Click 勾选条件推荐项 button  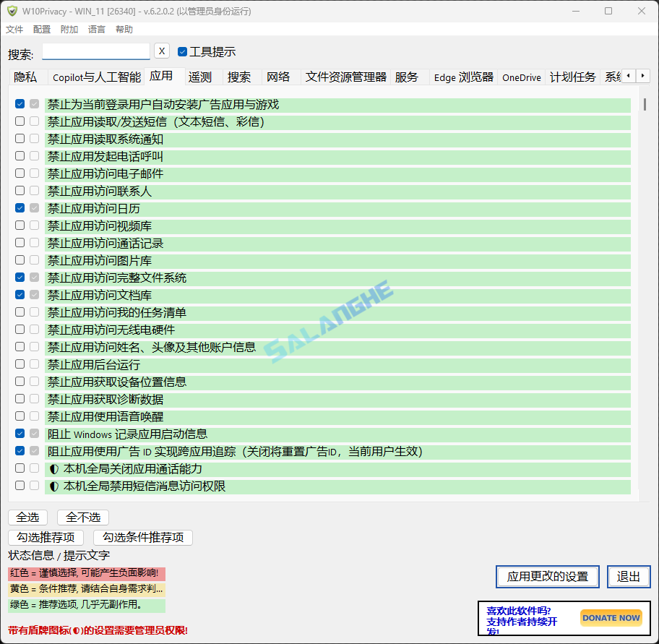[143, 538]
